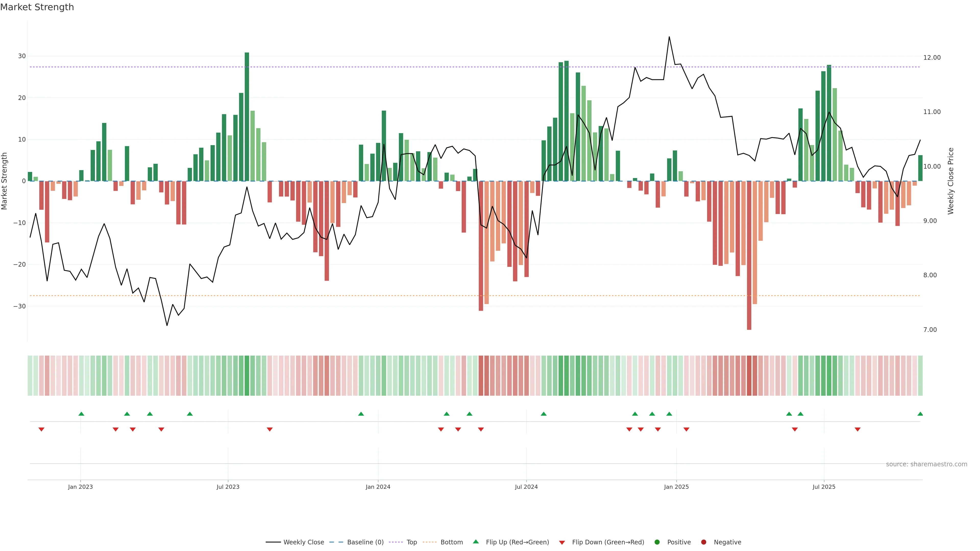Select the leftmost red flip-down triangle marker

click(41, 429)
